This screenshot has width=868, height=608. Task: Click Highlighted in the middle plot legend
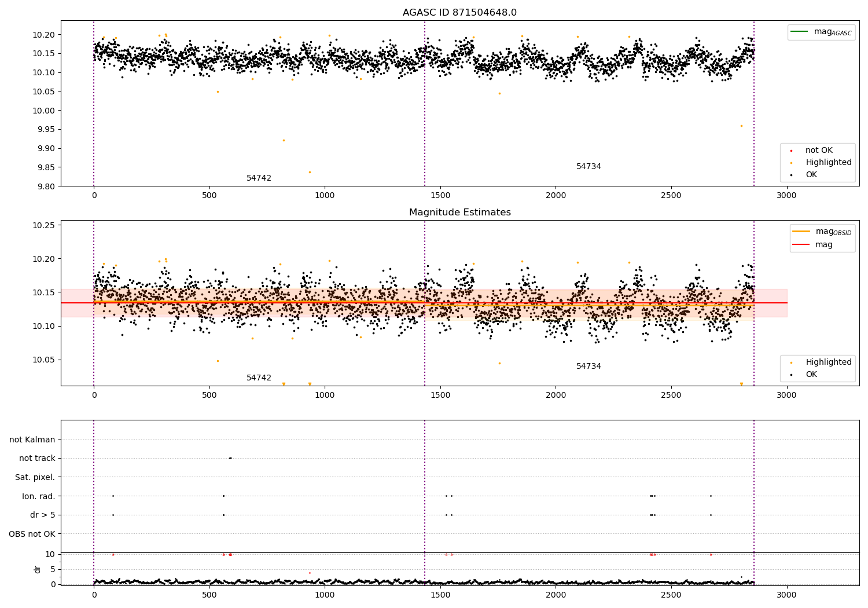pyautogui.click(x=829, y=362)
